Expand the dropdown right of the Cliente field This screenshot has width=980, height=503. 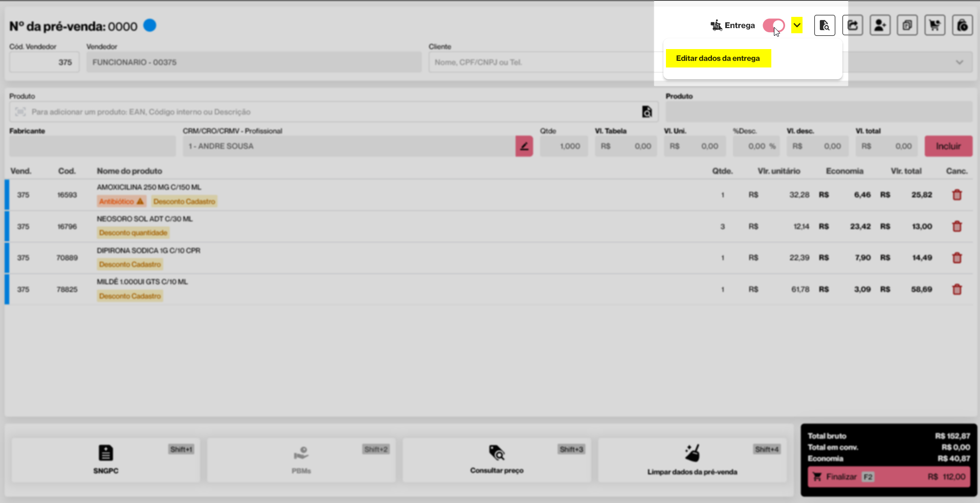click(x=960, y=62)
